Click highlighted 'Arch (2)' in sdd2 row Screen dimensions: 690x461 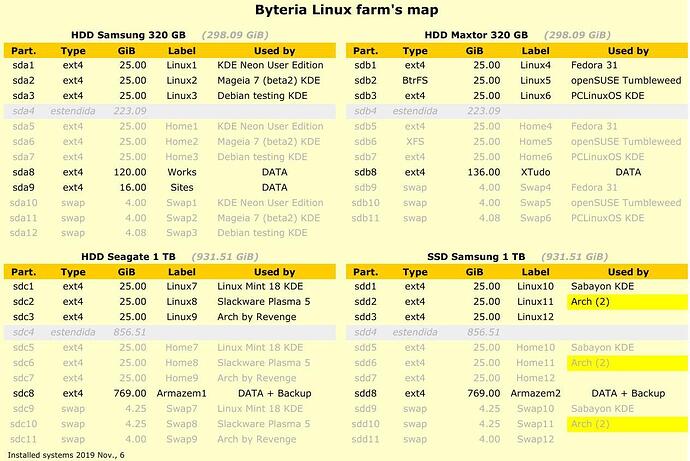click(x=590, y=302)
